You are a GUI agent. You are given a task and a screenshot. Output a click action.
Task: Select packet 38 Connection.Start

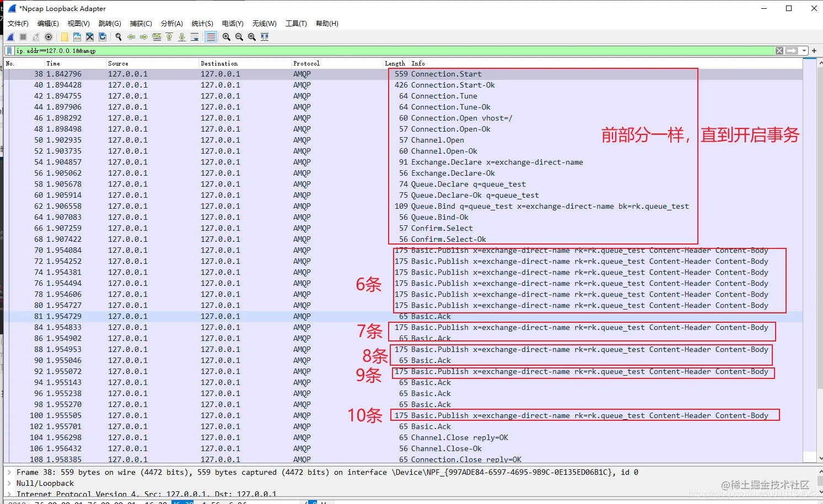tap(403, 74)
